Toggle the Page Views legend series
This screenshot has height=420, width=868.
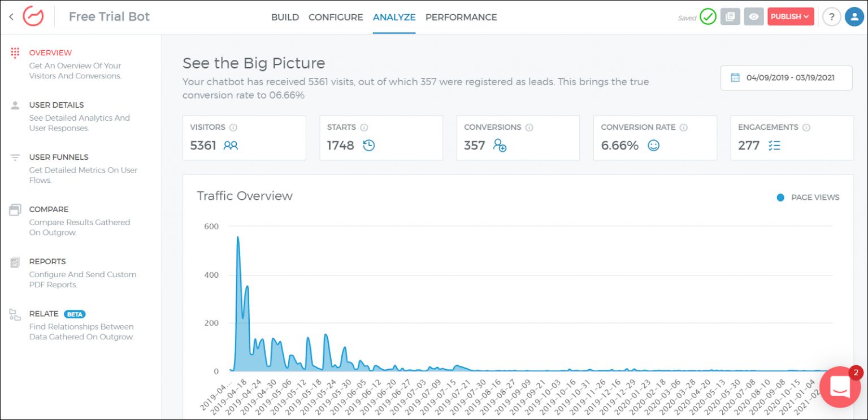click(x=808, y=198)
